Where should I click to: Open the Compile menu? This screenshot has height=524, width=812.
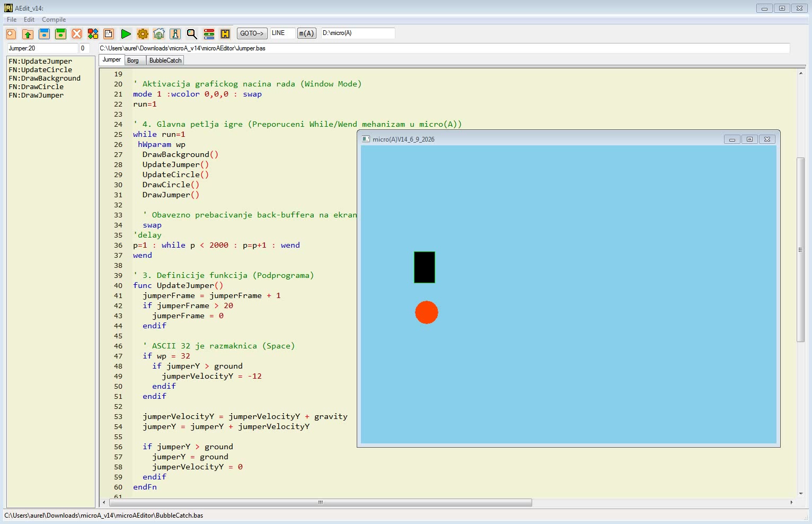pyautogui.click(x=54, y=20)
